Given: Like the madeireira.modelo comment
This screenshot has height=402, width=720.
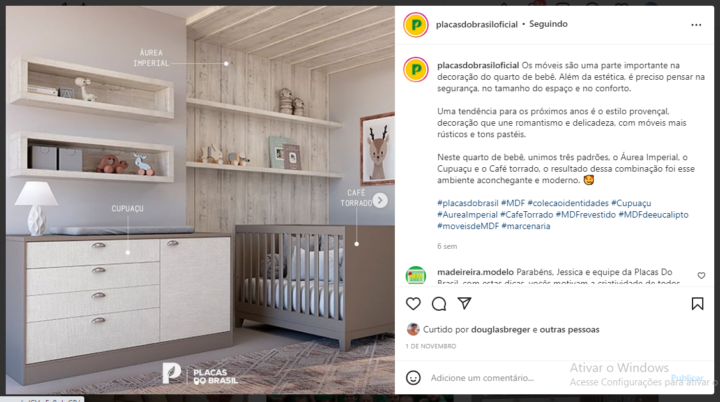Looking at the screenshot, I should 701,276.
